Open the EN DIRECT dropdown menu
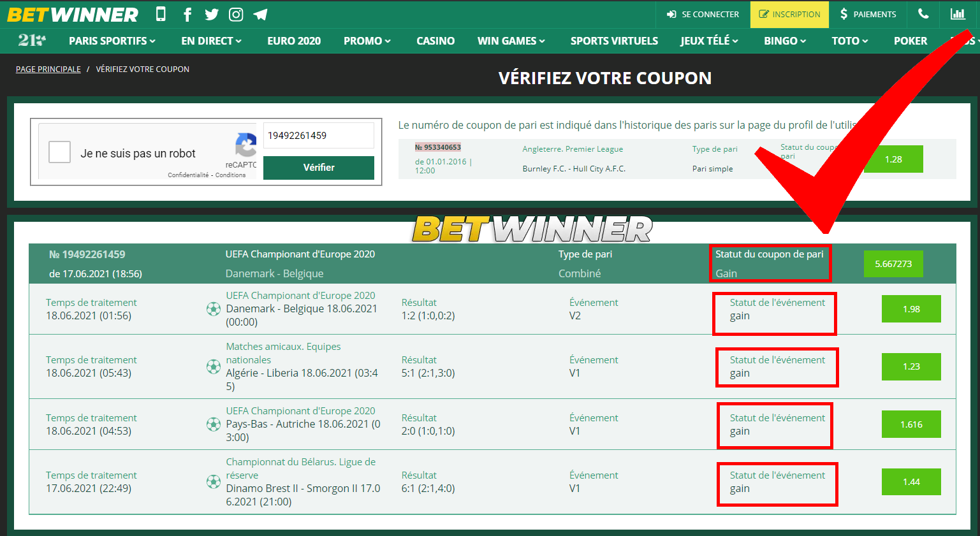The height and width of the screenshot is (536, 980). (x=210, y=40)
